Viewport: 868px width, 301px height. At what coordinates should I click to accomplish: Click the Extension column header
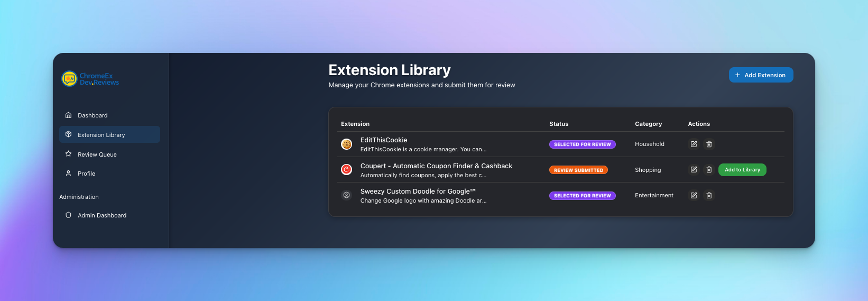[355, 124]
